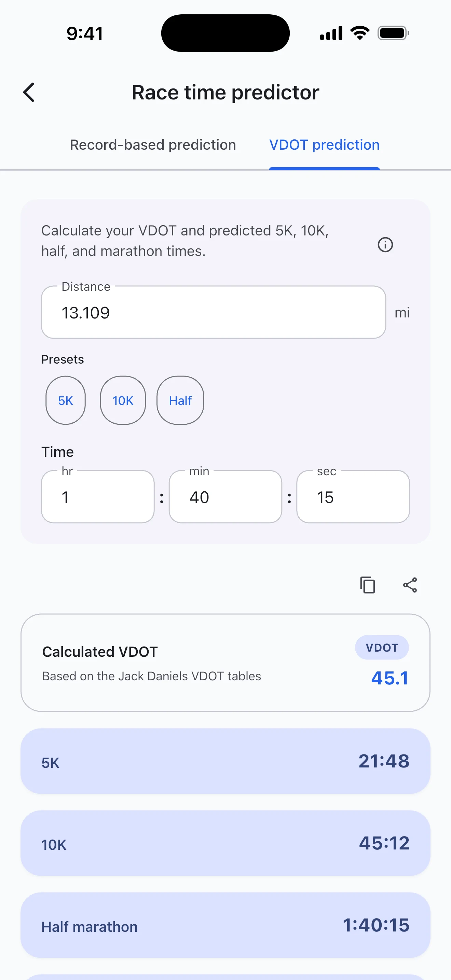Tap the 10K predicted time row
The image size is (451, 980).
tap(225, 843)
